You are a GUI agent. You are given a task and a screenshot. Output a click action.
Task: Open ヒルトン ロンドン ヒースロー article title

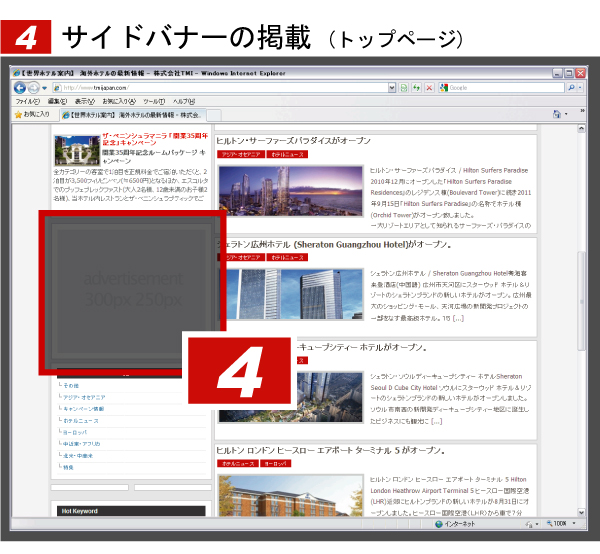pyautogui.click(x=331, y=450)
